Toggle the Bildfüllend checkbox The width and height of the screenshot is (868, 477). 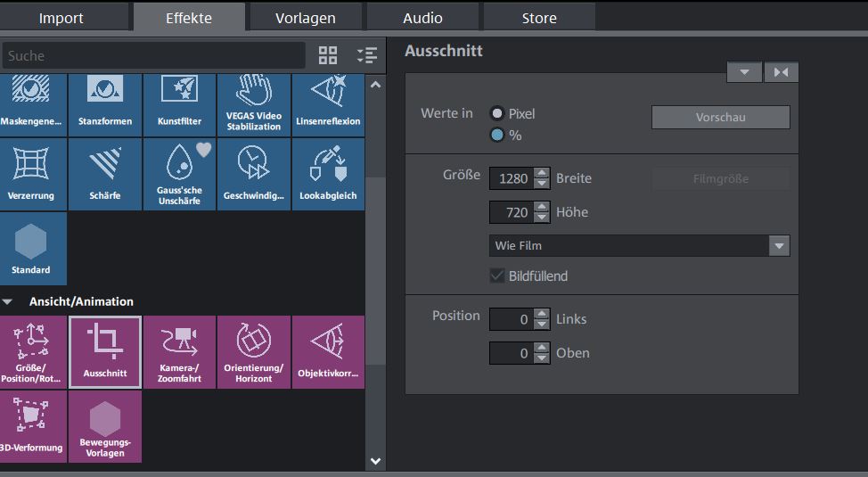point(497,276)
